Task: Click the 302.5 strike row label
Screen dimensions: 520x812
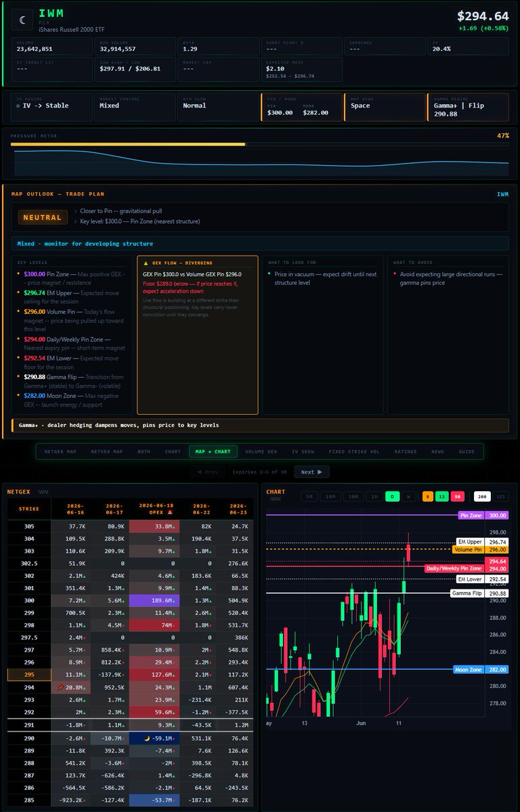Action: (x=29, y=563)
